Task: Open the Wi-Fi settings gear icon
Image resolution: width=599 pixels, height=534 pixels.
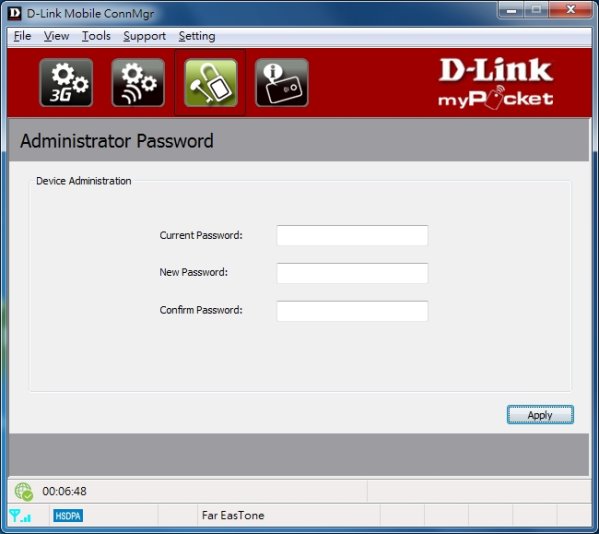Action: coord(138,83)
